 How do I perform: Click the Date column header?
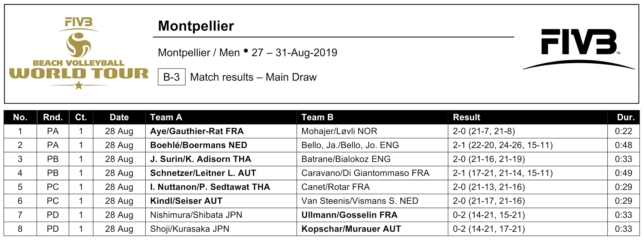119,117
